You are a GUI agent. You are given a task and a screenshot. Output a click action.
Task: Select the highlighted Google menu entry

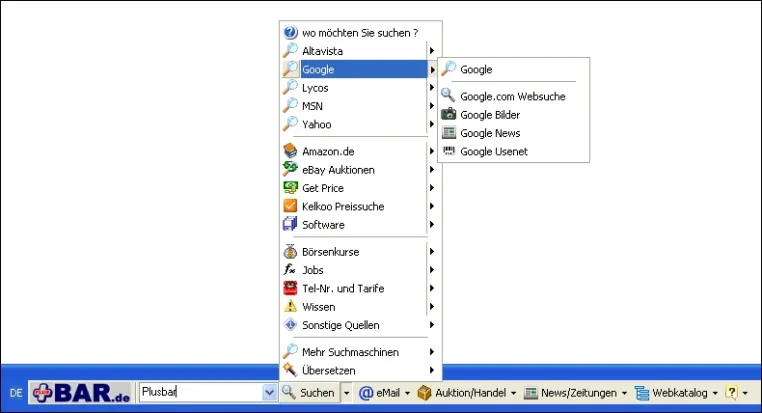pyautogui.click(x=360, y=69)
